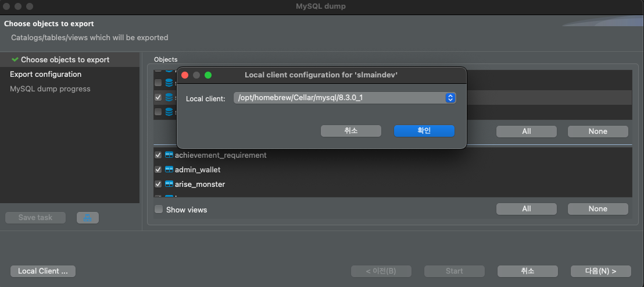This screenshot has width=644, height=287.
Task: Click the All button for the databases list
Action: 527,131
